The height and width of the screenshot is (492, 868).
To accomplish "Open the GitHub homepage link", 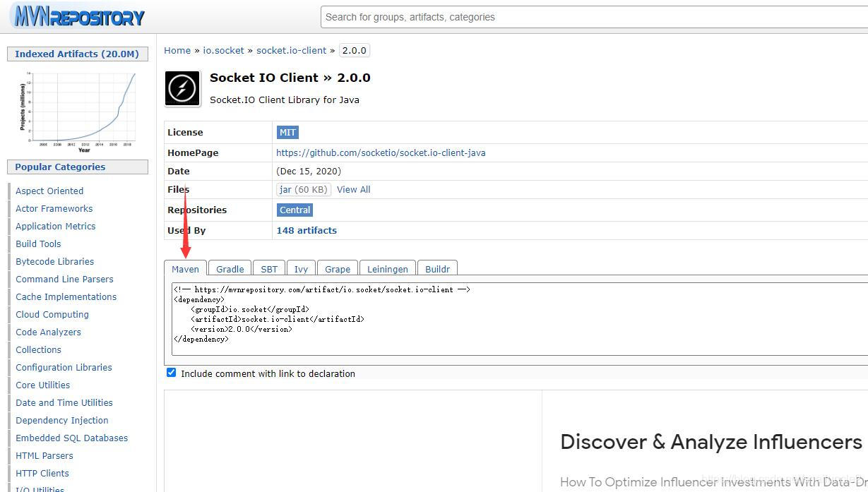I will pos(381,152).
